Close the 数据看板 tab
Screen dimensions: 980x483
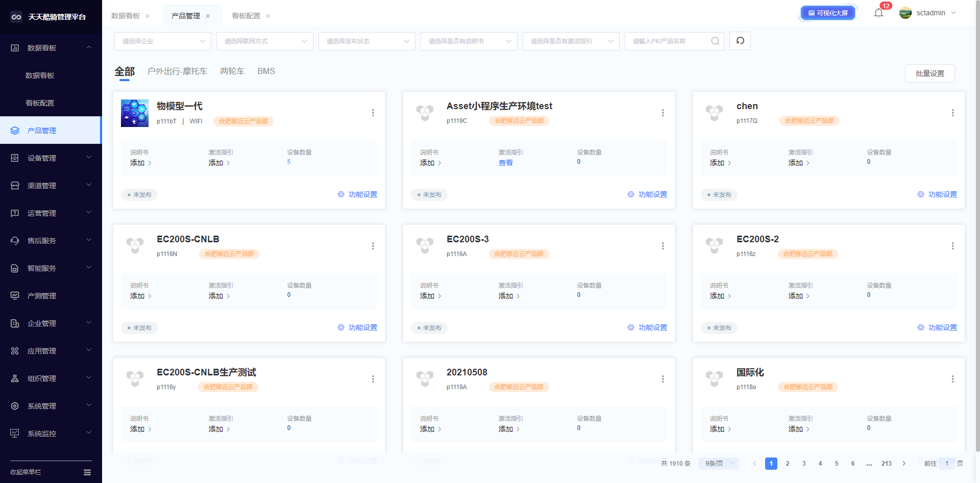[x=148, y=16]
